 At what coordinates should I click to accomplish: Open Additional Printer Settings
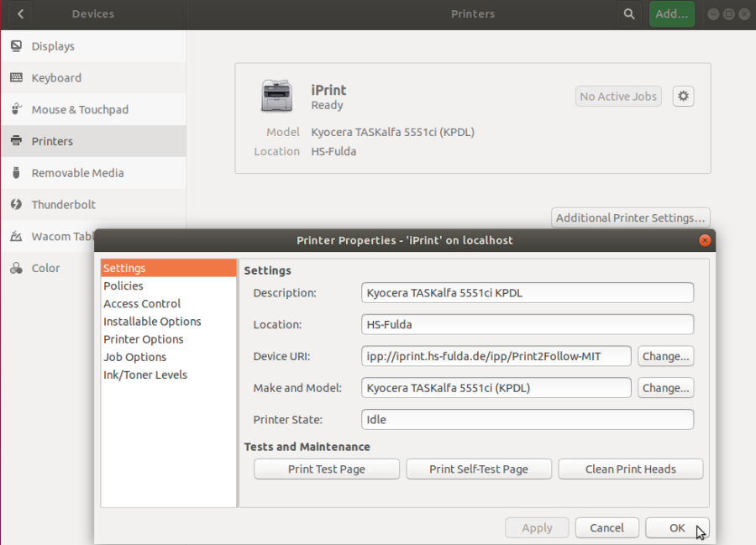tap(630, 217)
